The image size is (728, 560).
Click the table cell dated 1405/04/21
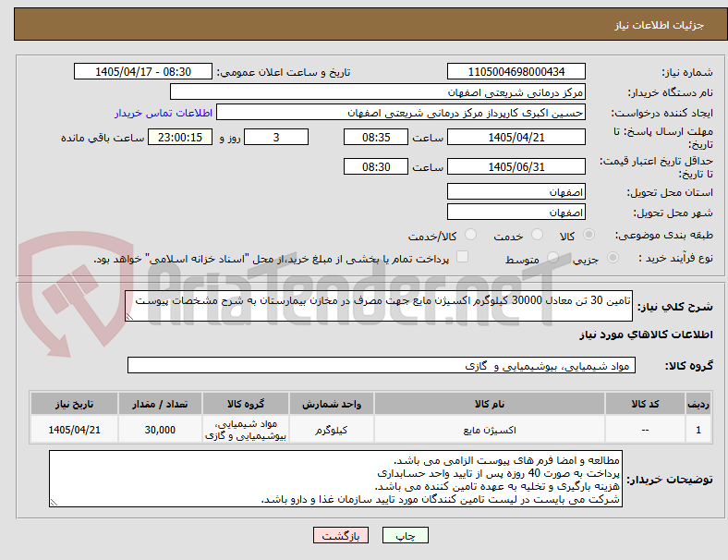(x=74, y=430)
